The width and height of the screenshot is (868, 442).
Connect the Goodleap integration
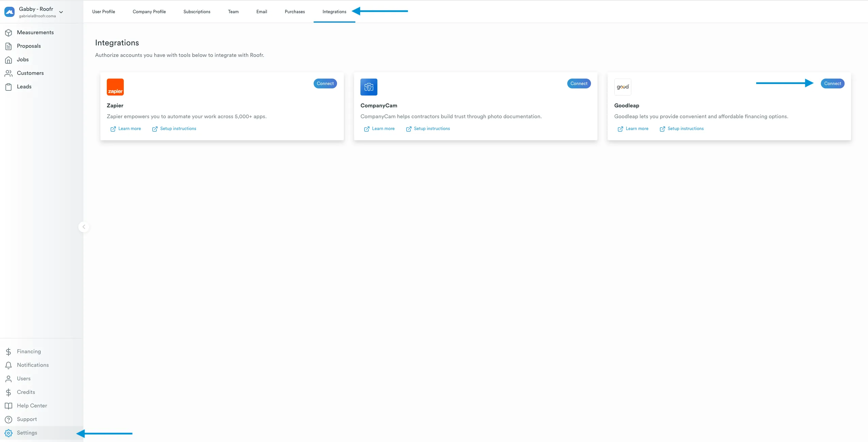click(832, 83)
